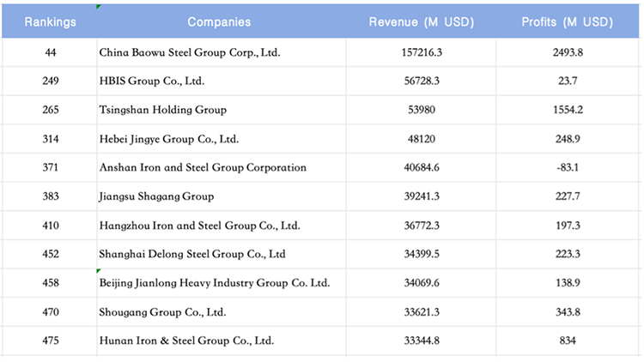Click the Companies column header
644x362 pixels.
pyautogui.click(x=222, y=21)
